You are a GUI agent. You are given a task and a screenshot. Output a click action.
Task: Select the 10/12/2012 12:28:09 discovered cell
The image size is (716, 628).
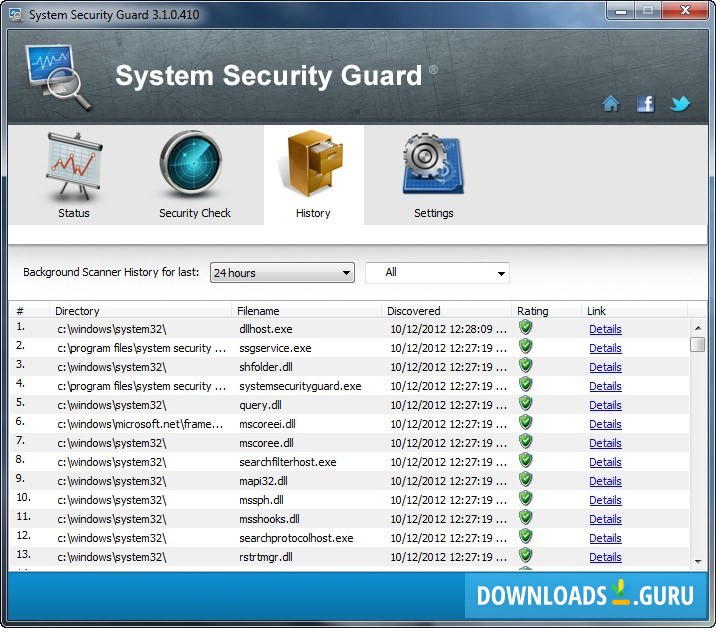[448, 329]
